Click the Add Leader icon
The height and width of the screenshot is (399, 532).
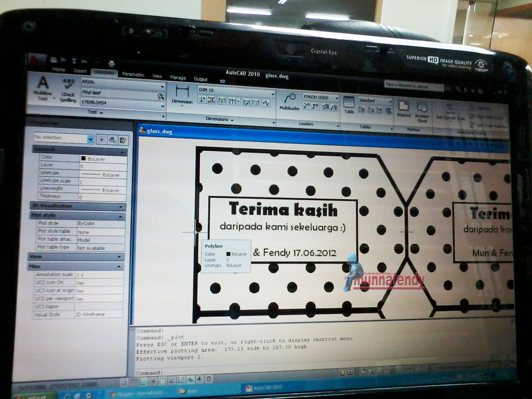[307, 106]
